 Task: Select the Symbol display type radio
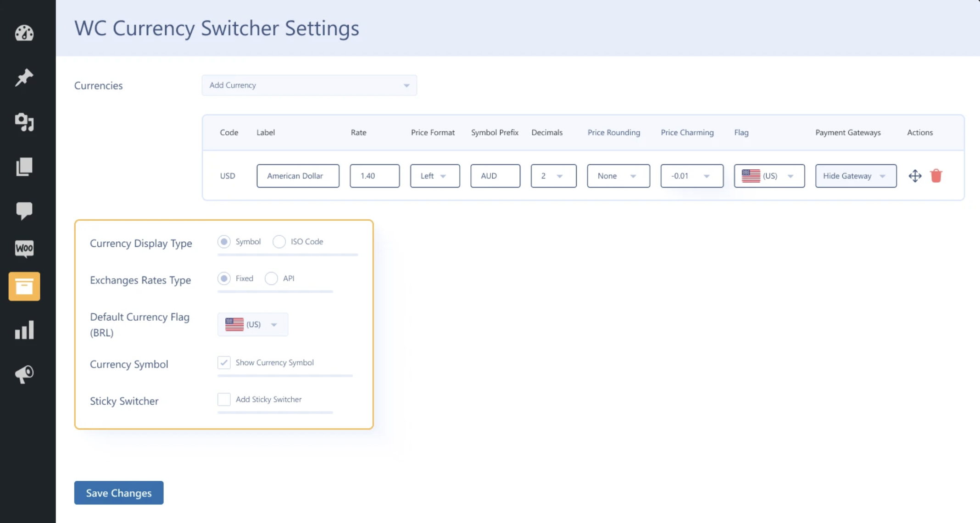(224, 242)
